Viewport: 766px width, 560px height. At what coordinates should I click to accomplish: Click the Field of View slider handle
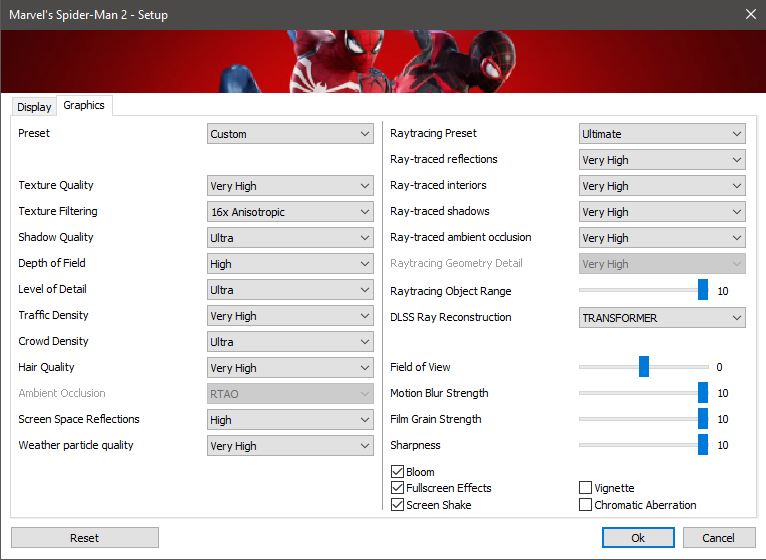[x=644, y=366]
